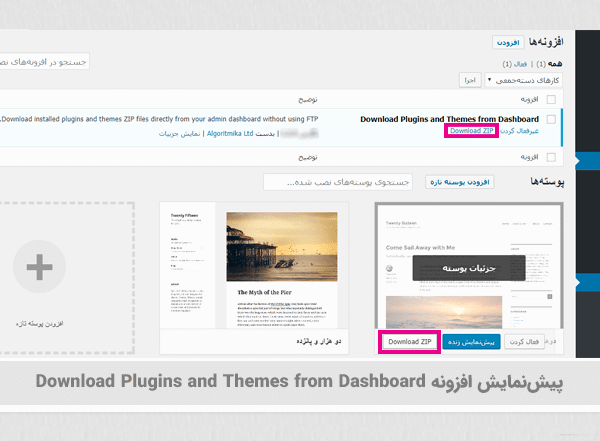Image resolution: width=600 pixels, height=441 pixels.
Task: Open the bulk actions dropdown
Action: (x=521, y=79)
